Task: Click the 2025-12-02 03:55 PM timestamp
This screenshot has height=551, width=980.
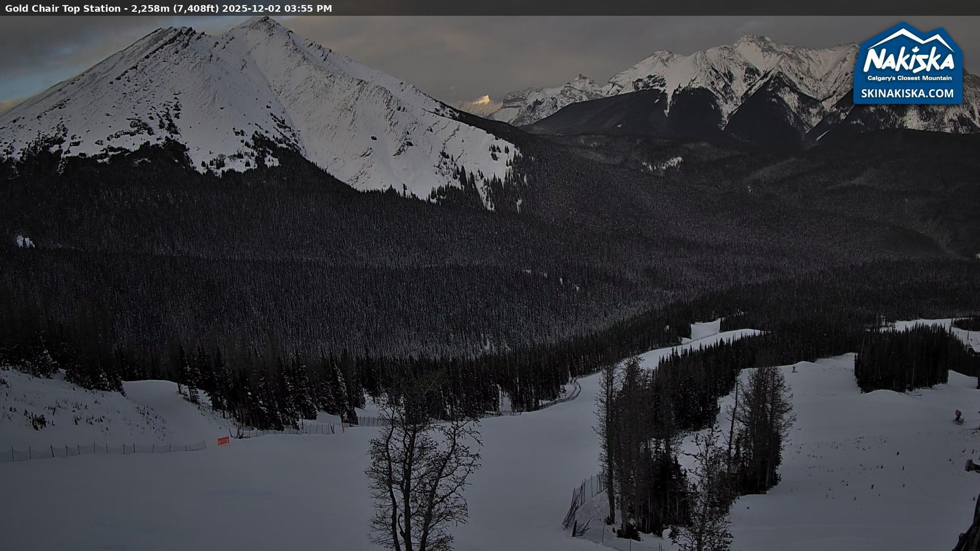Action: click(x=277, y=8)
